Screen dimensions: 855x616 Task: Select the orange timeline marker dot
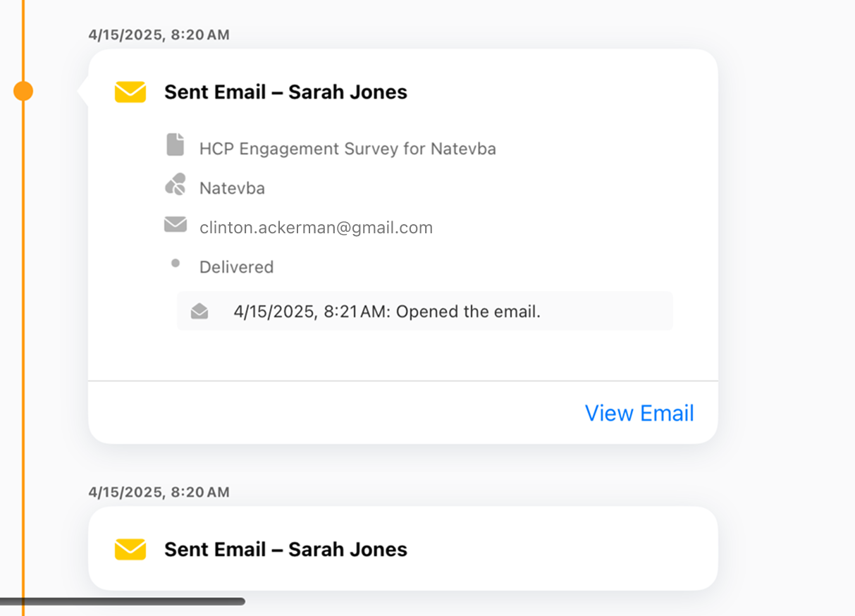pos(23,91)
